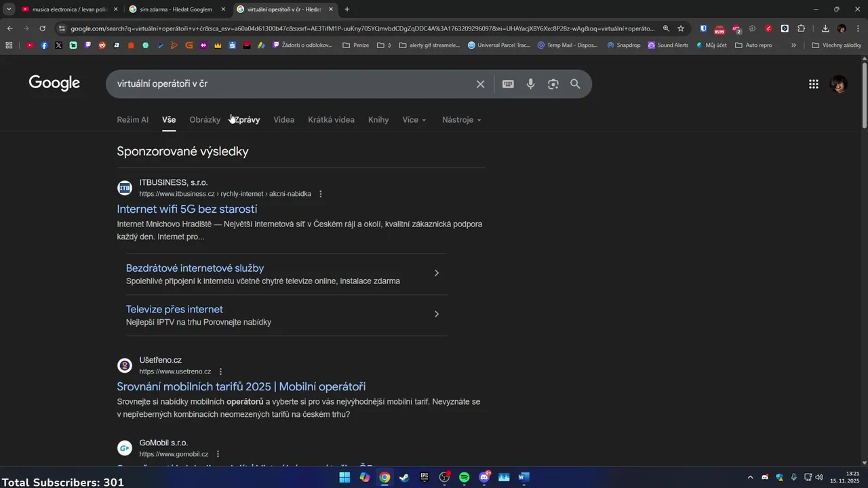Image resolution: width=868 pixels, height=488 pixels.
Task: Open the Google account profile picture
Action: 839,84
